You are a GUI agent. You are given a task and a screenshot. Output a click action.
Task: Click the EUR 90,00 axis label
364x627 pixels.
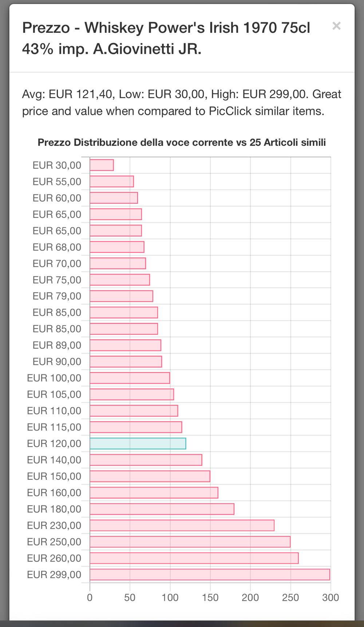point(57,361)
